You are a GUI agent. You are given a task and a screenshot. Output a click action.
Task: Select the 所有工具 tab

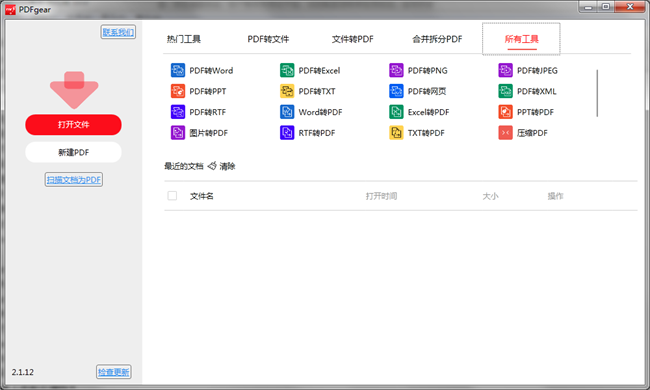point(521,39)
